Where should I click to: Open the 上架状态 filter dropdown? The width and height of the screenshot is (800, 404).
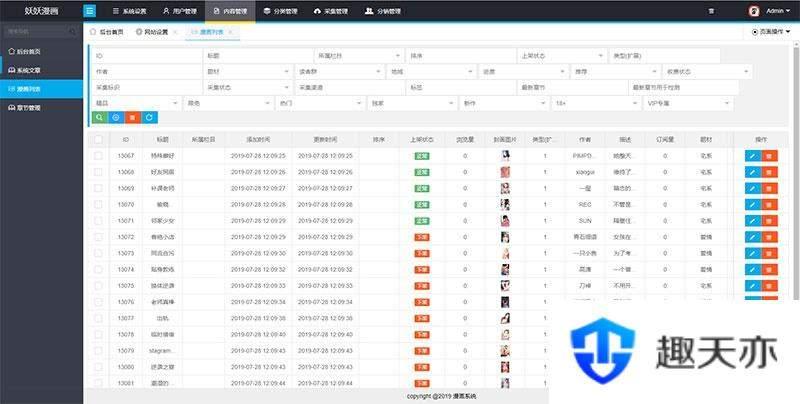coord(562,56)
